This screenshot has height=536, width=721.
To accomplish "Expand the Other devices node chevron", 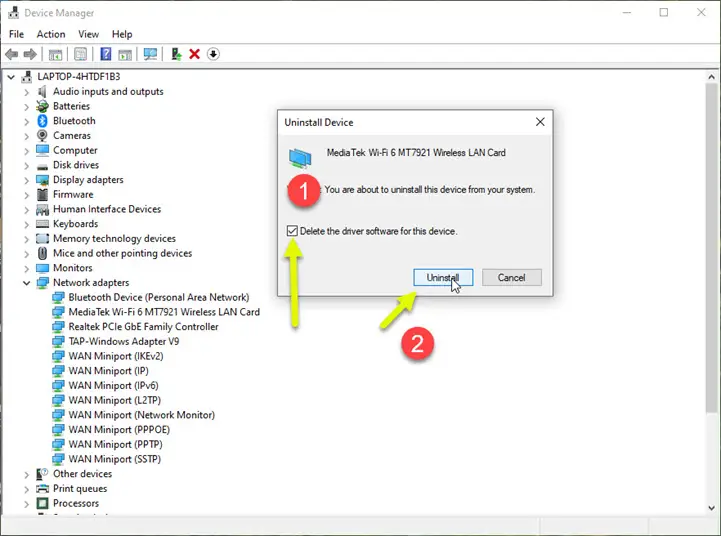I will point(27,474).
